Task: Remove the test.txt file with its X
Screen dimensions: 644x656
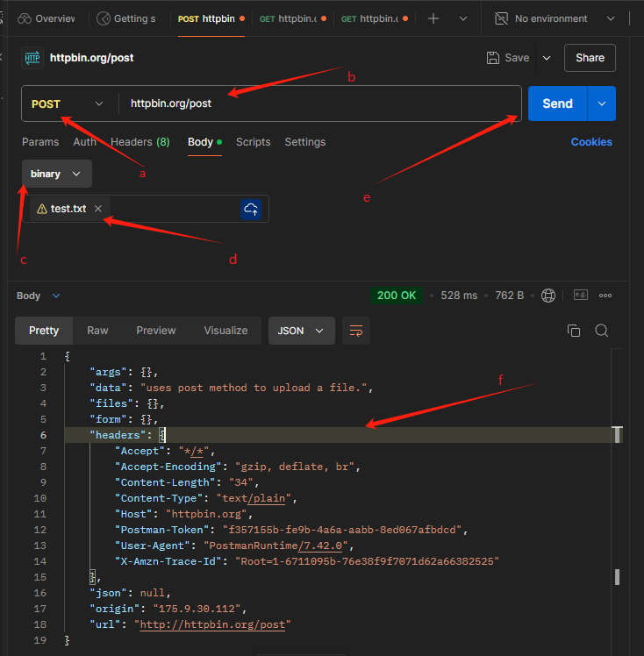Action: click(x=98, y=209)
